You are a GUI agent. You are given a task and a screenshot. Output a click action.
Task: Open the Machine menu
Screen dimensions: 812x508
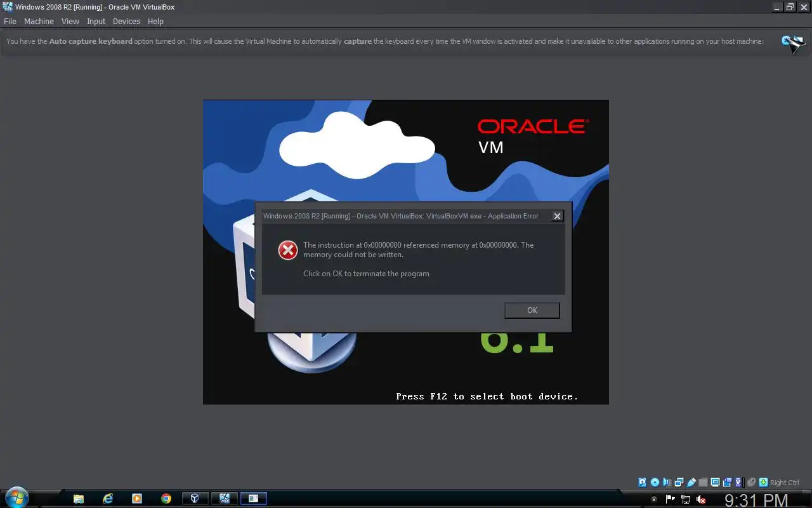(39, 21)
